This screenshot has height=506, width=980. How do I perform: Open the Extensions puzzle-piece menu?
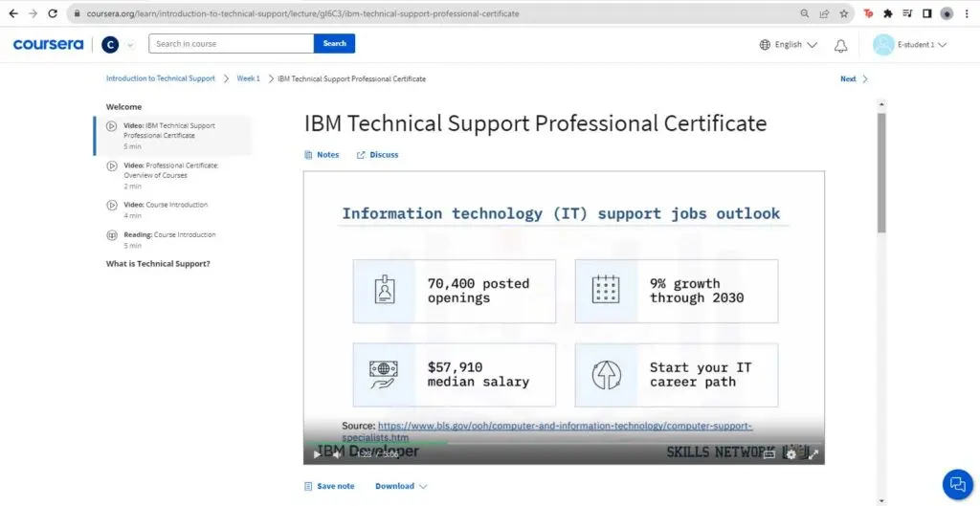[x=887, y=13]
